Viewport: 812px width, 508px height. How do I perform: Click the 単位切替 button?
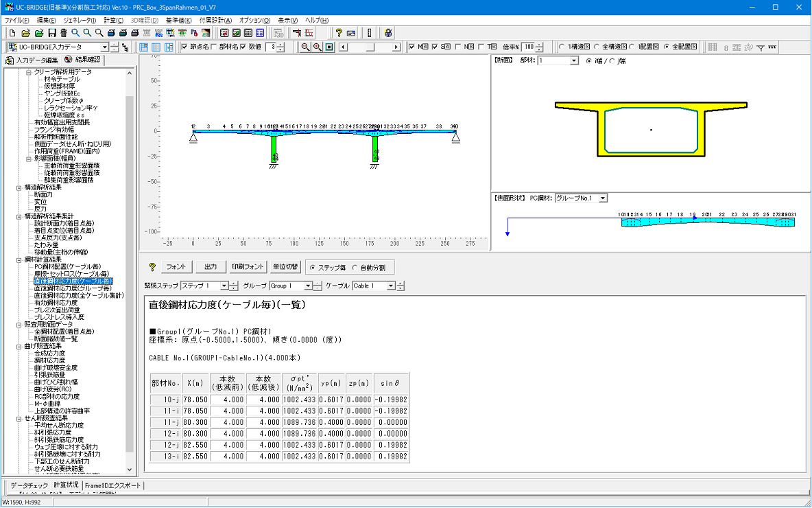coord(285,267)
